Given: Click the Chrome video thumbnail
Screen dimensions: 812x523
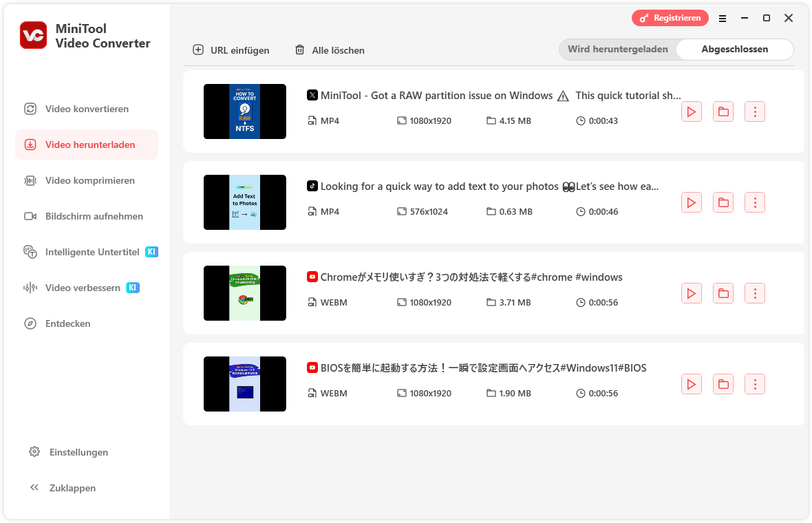Looking at the screenshot, I should coord(244,293).
